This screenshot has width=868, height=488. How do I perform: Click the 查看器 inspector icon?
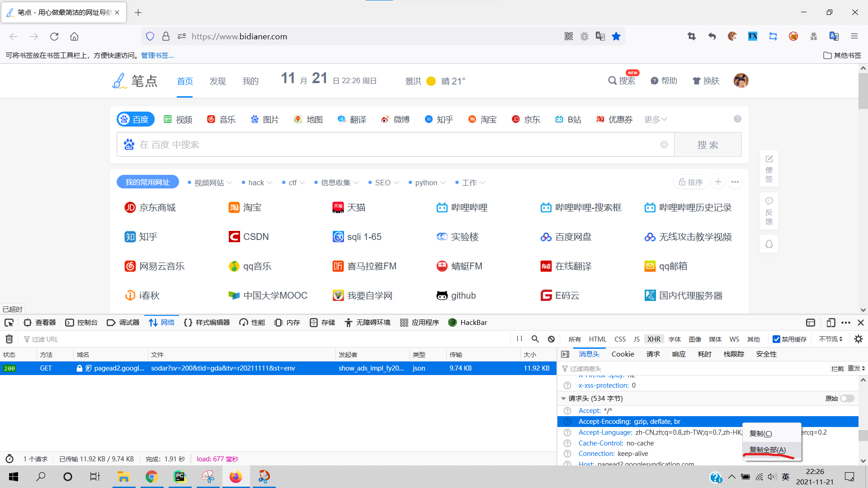click(x=28, y=322)
